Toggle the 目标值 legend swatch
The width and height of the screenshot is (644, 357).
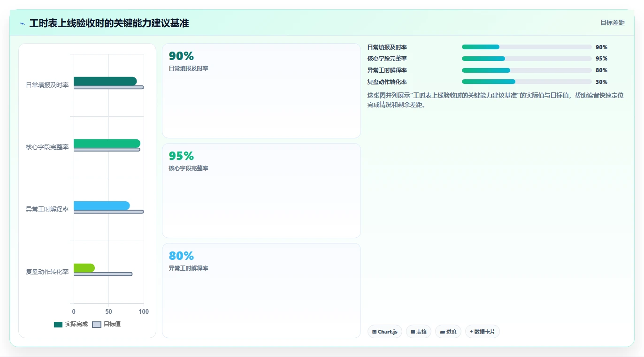click(97, 325)
